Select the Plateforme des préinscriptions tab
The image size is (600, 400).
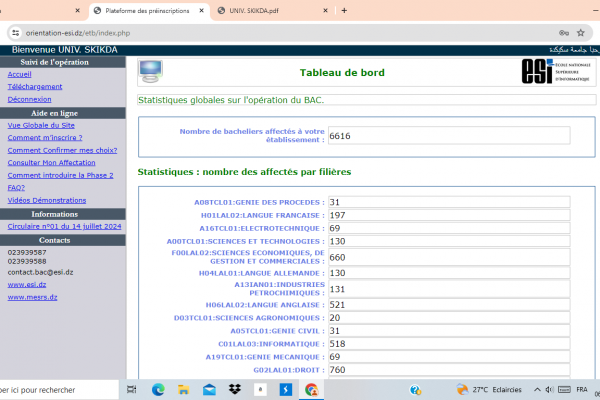[x=149, y=11]
